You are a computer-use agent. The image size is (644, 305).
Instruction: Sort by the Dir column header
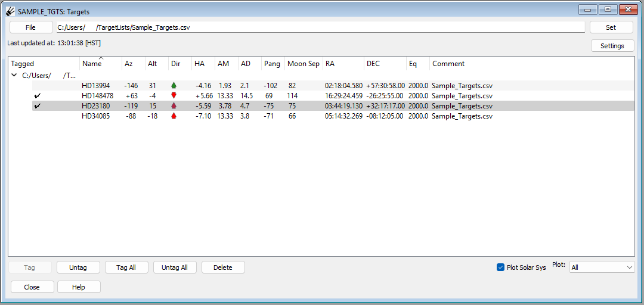(180, 64)
